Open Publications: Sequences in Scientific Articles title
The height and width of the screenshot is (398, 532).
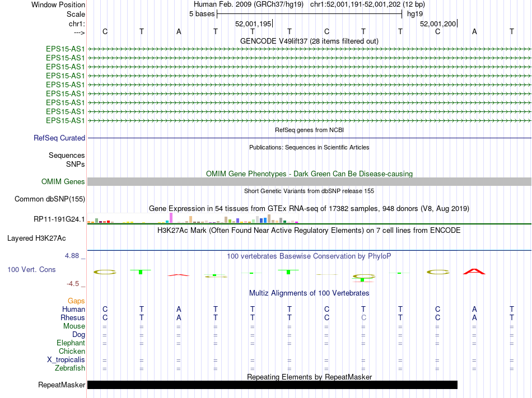pyautogui.click(x=309, y=147)
